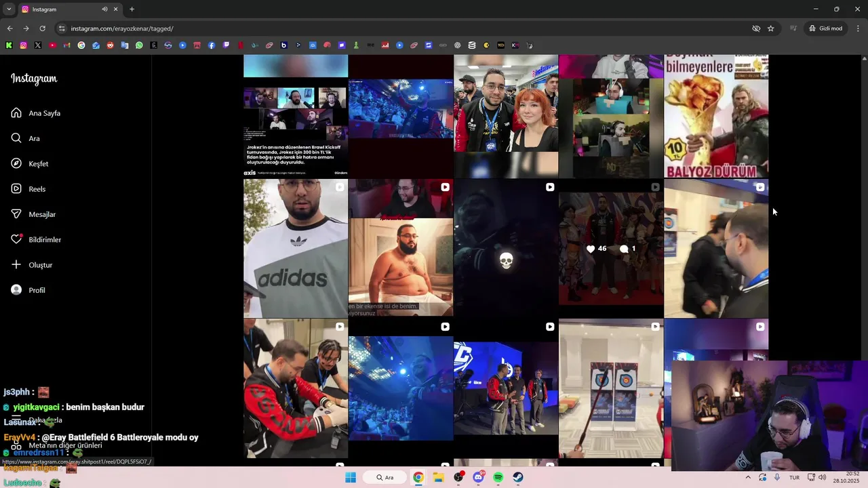
Task: Open the YouTube bookmark
Action: (52, 45)
